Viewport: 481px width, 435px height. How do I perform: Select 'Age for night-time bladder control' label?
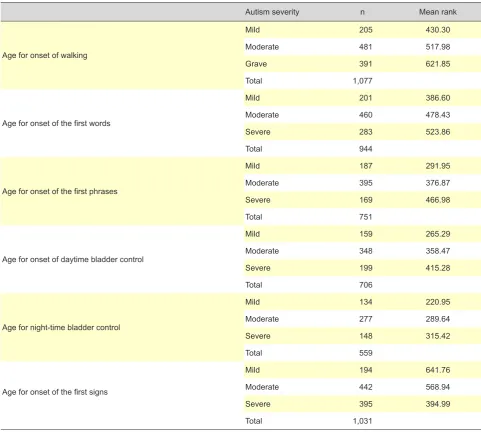pos(61,327)
